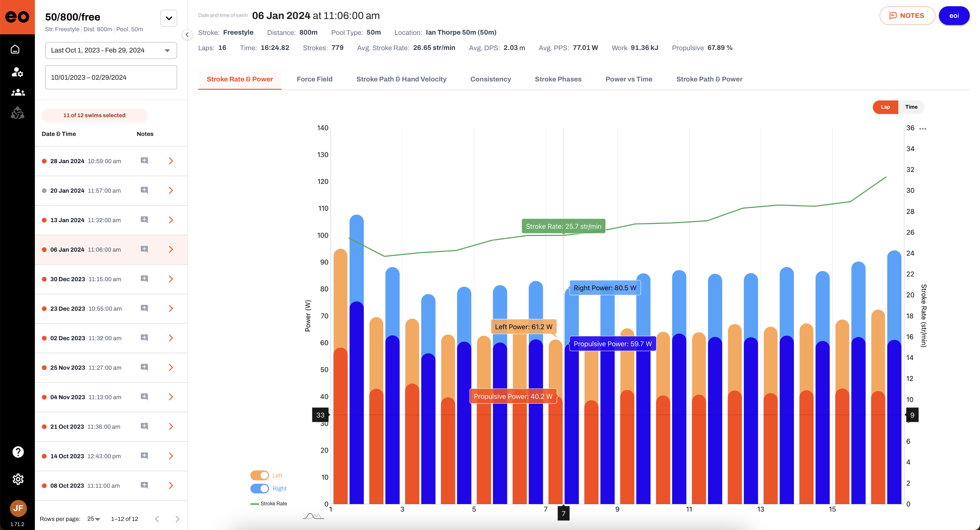Click the home icon in sidebar
Viewport: 980px width, 530px height.
pos(15,49)
